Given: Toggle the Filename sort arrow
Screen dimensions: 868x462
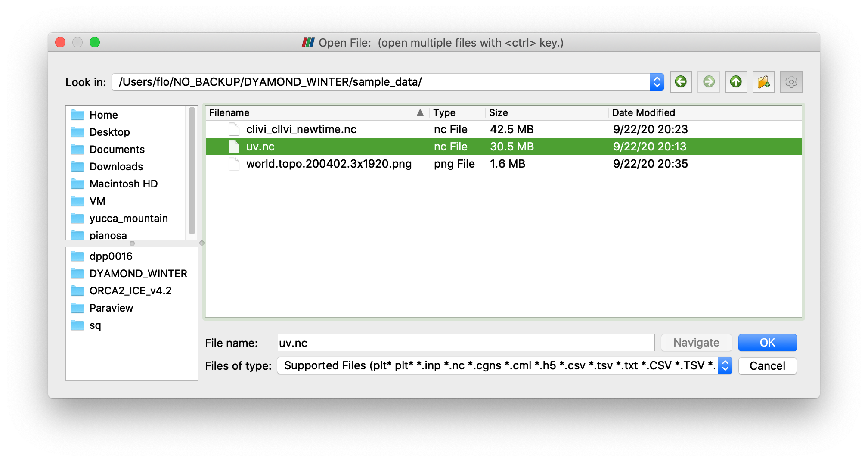Looking at the screenshot, I should 420,112.
